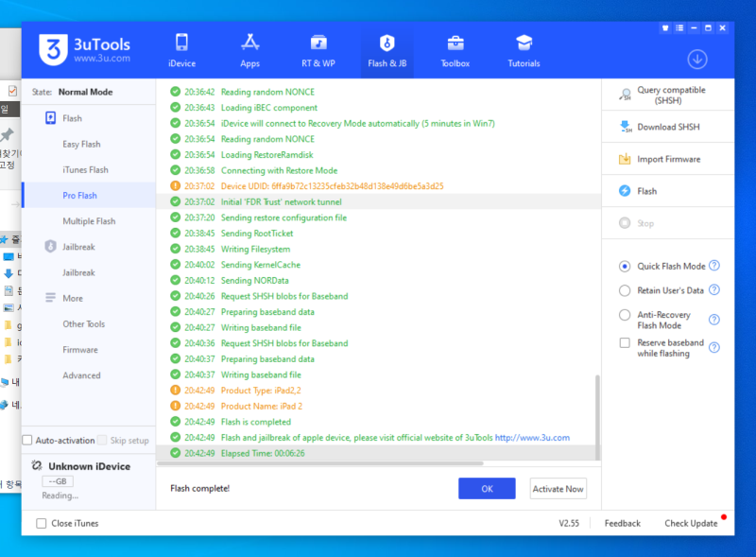The image size is (756, 557).
Task: Click OK to confirm flash complete
Action: click(487, 489)
